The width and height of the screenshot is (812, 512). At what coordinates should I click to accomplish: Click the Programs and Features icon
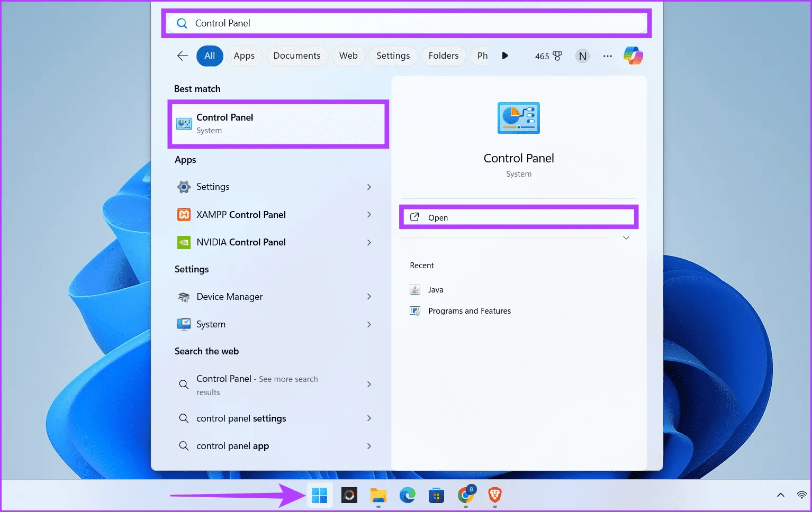tap(415, 311)
